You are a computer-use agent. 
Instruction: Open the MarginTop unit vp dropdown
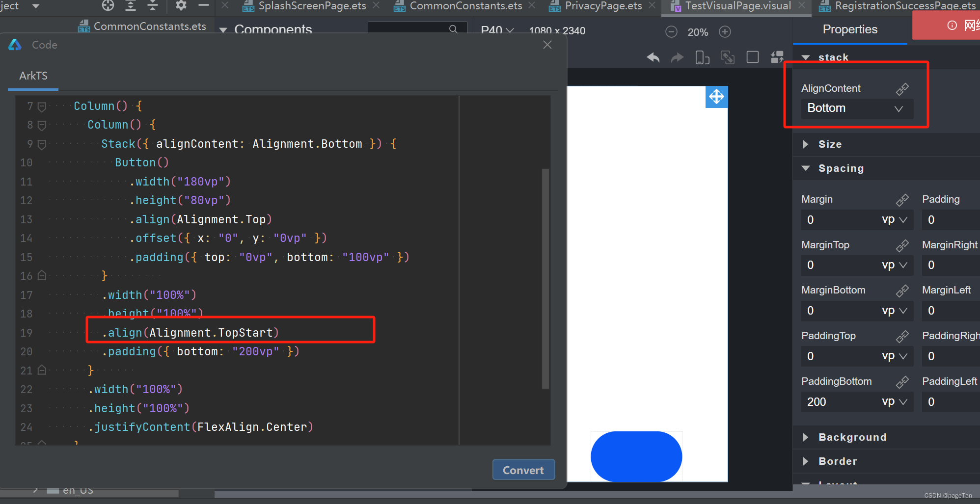(x=895, y=265)
